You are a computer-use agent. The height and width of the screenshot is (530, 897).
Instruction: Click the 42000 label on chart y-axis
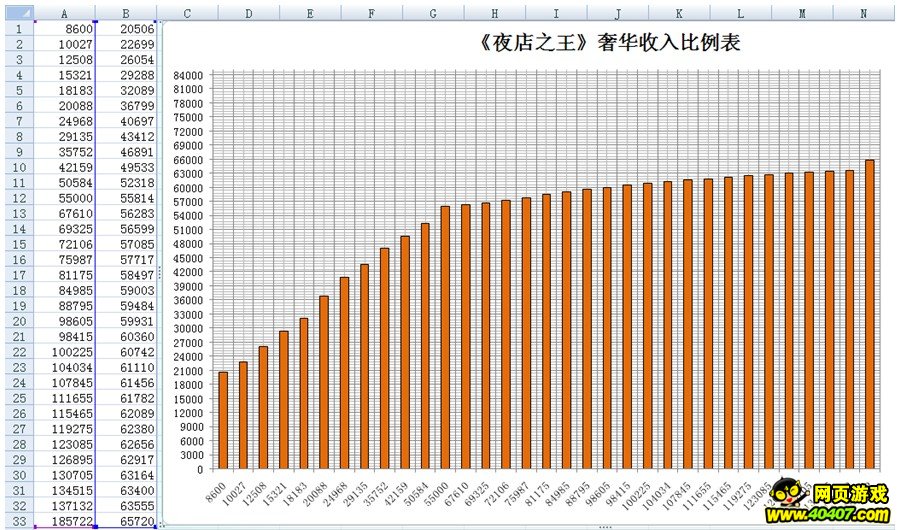pyautogui.click(x=188, y=272)
